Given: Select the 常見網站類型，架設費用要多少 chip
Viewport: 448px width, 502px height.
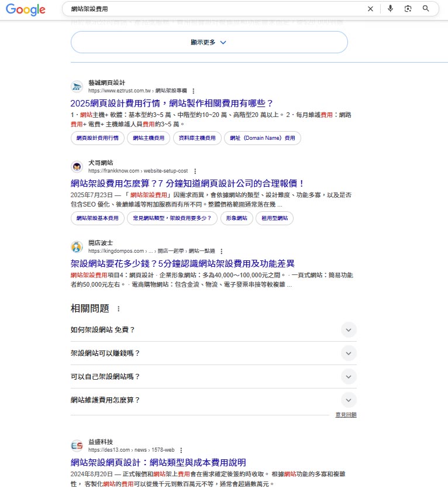Looking at the screenshot, I should pyautogui.click(x=172, y=218).
